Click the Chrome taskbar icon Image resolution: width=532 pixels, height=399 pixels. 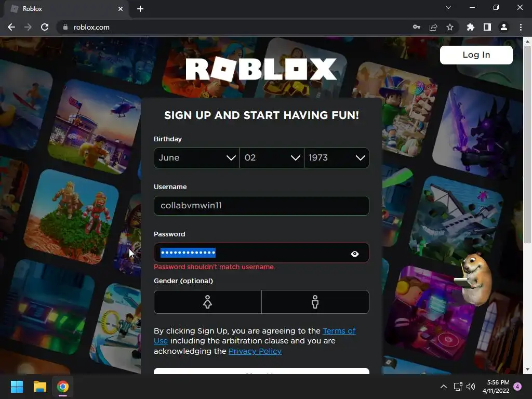pos(63,387)
